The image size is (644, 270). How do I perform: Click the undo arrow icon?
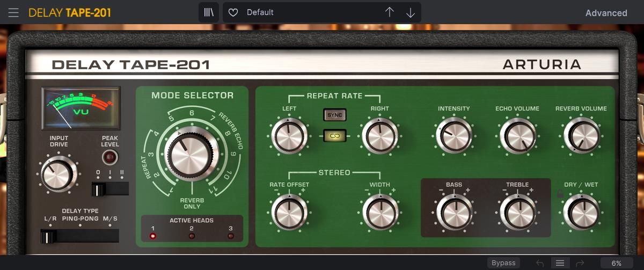point(540,263)
